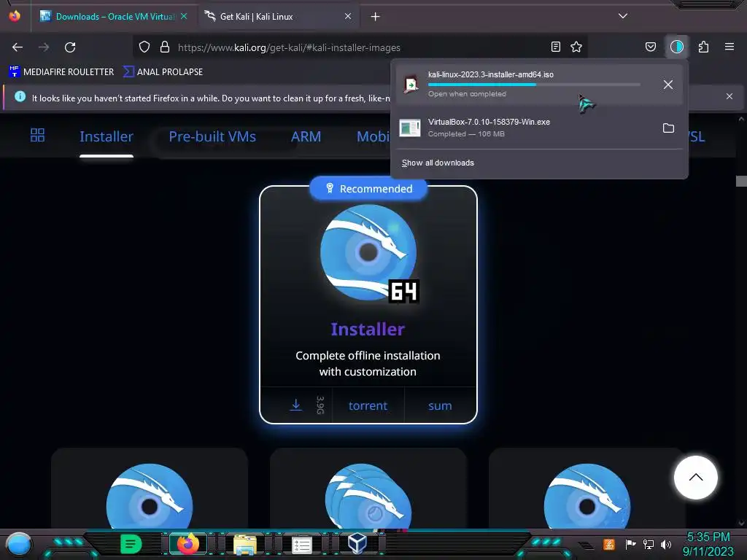Select the Installer section tab
The image size is (747, 560).
point(107,136)
